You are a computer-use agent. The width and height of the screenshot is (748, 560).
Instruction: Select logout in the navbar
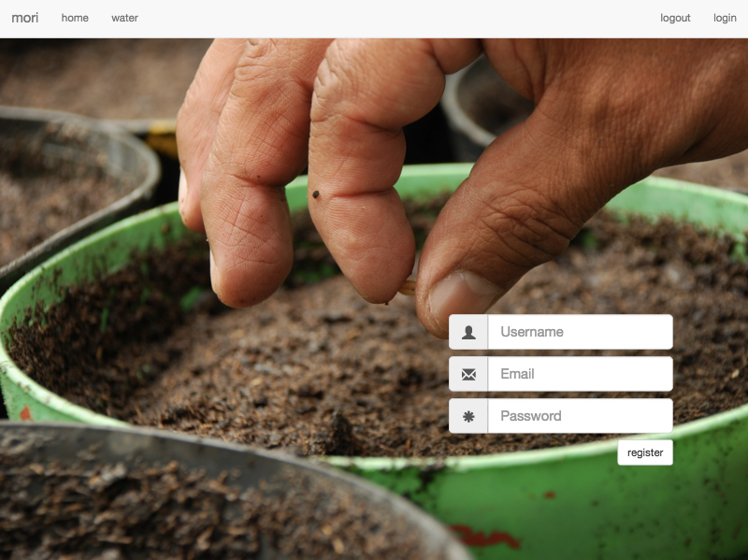click(675, 18)
